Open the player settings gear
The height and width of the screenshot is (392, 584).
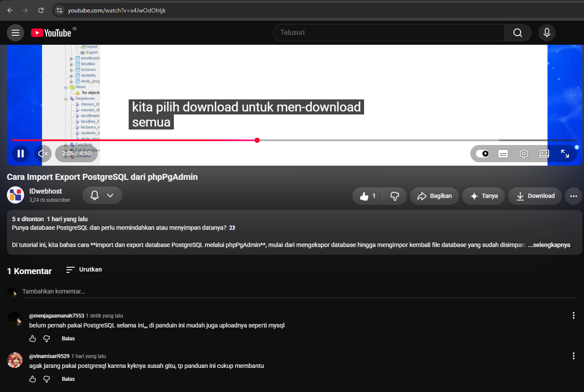[x=524, y=154]
